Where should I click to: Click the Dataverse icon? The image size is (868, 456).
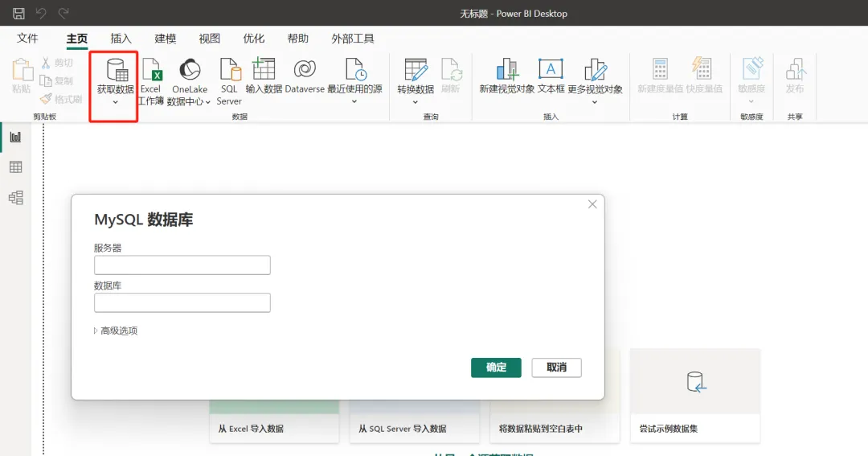[305, 69]
